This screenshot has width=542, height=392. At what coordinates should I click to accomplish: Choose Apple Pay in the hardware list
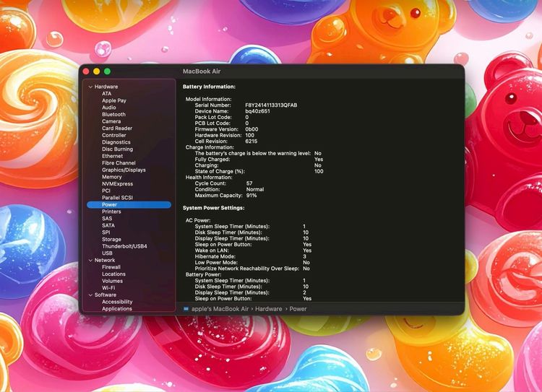point(114,100)
